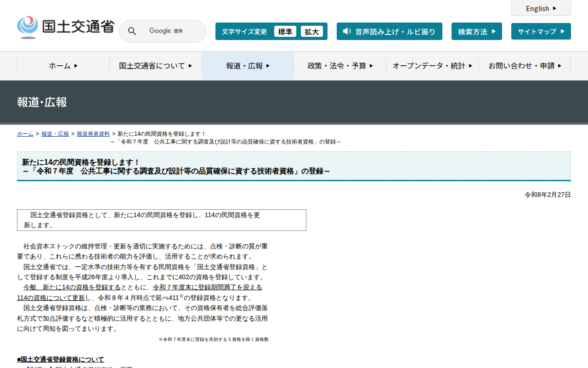The height and width of the screenshot is (368, 588).
Task: Open the 報道発表資料 breadcrumb link
Action: pos(93,134)
